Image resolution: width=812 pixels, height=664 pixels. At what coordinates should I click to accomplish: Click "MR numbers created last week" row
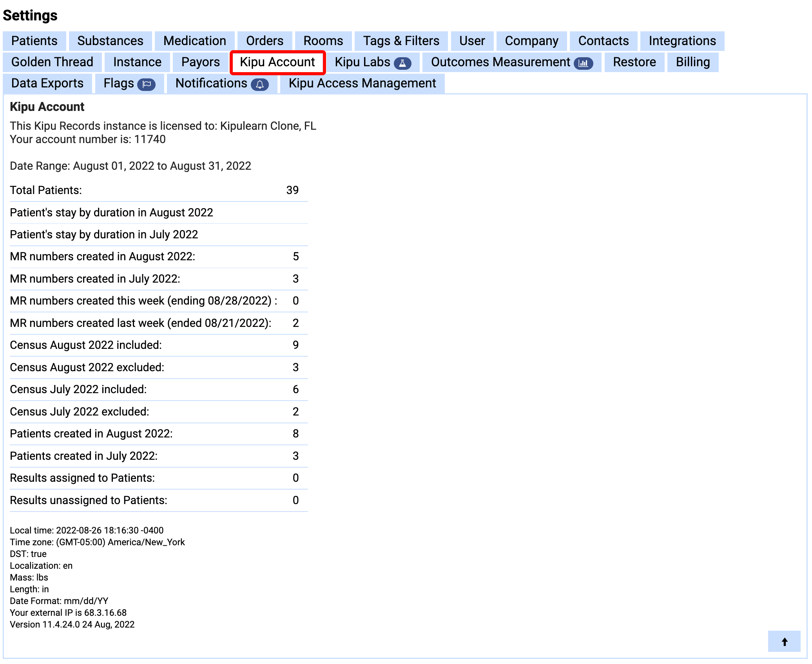pyautogui.click(x=159, y=323)
